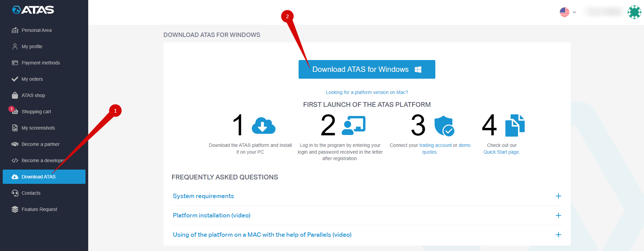
Task: Click the ATAS logo in sidebar
Action: (33, 10)
